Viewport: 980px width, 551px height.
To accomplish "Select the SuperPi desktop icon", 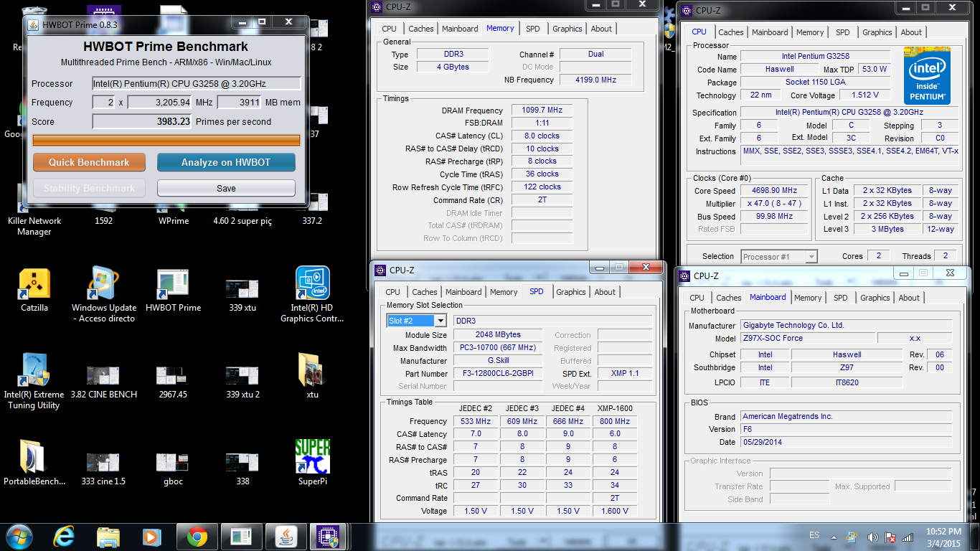I will point(313,463).
